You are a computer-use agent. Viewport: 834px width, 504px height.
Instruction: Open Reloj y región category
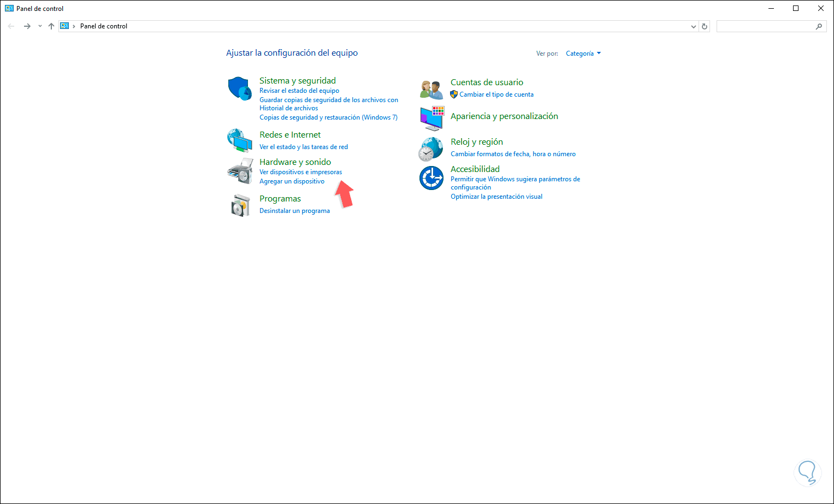tap(477, 142)
